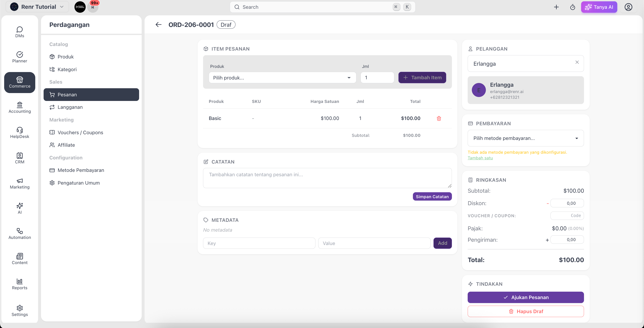Click Simpan Catatan button
The height and width of the screenshot is (328, 644).
(x=432, y=197)
